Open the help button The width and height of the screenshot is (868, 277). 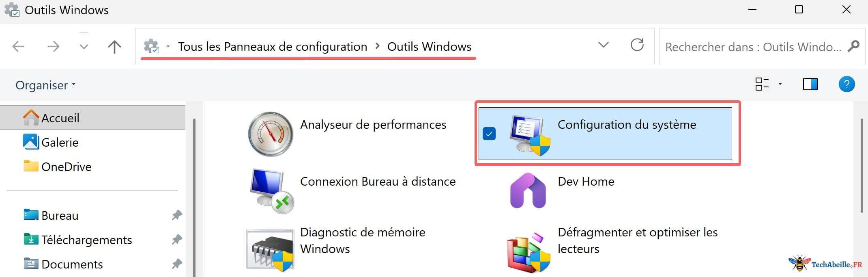(x=847, y=84)
